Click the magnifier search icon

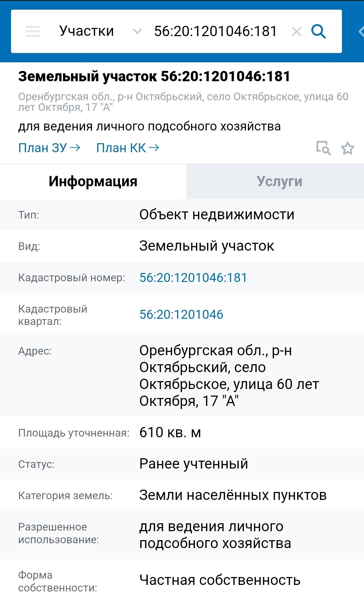pos(318,31)
